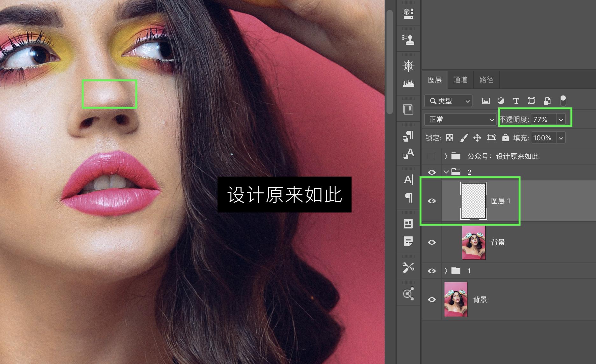Open the Navigator ship-wheel panel icon
The height and width of the screenshot is (364, 596).
click(x=408, y=66)
